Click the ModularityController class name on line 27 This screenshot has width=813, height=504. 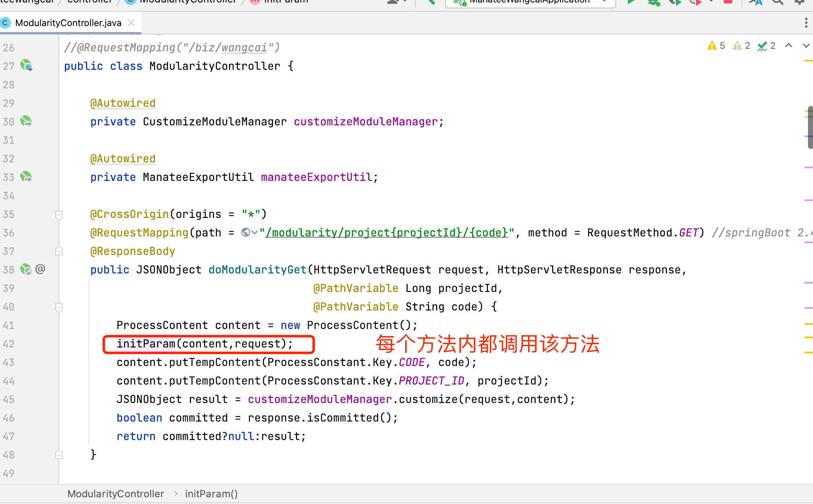tap(215, 66)
